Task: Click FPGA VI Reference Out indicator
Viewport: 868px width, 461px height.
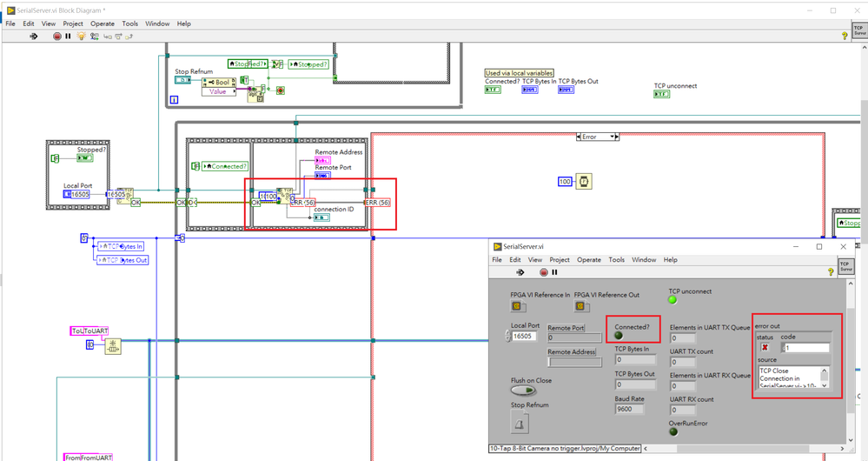Action: point(580,306)
